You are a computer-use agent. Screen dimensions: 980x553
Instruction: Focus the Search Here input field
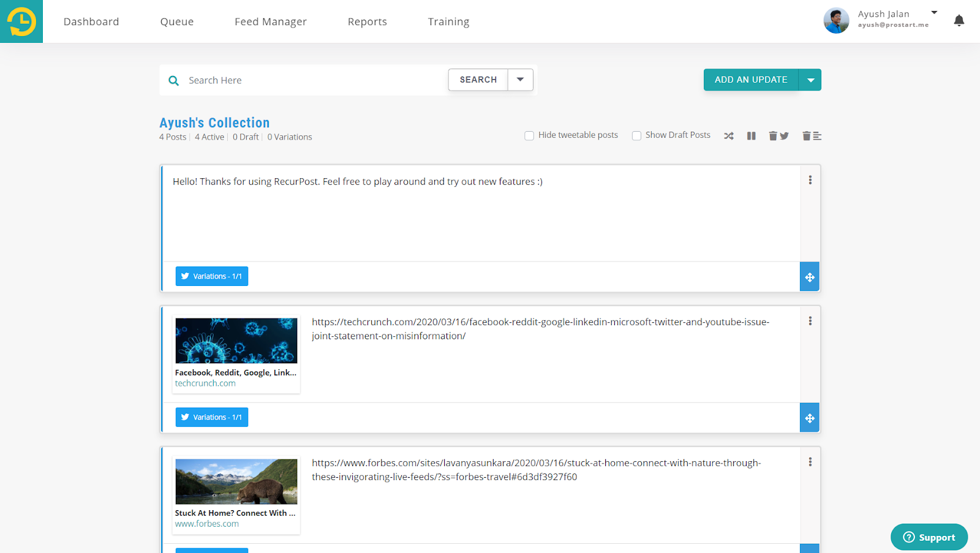coord(315,80)
